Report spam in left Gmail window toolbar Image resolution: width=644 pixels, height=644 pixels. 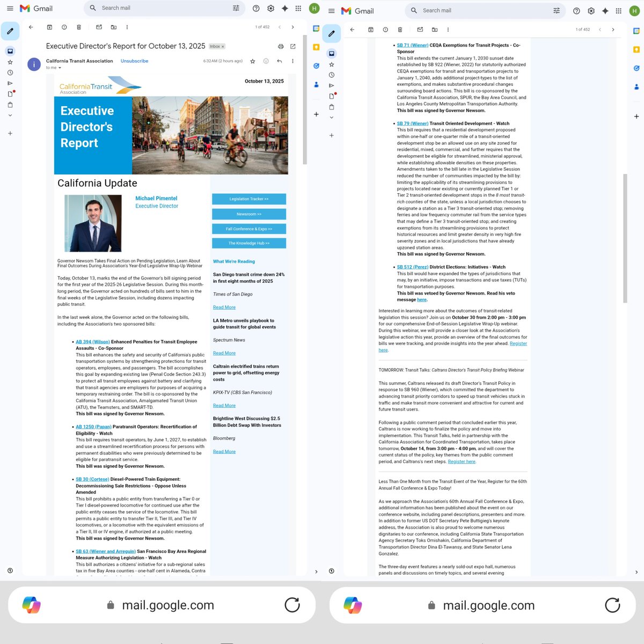(64, 27)
